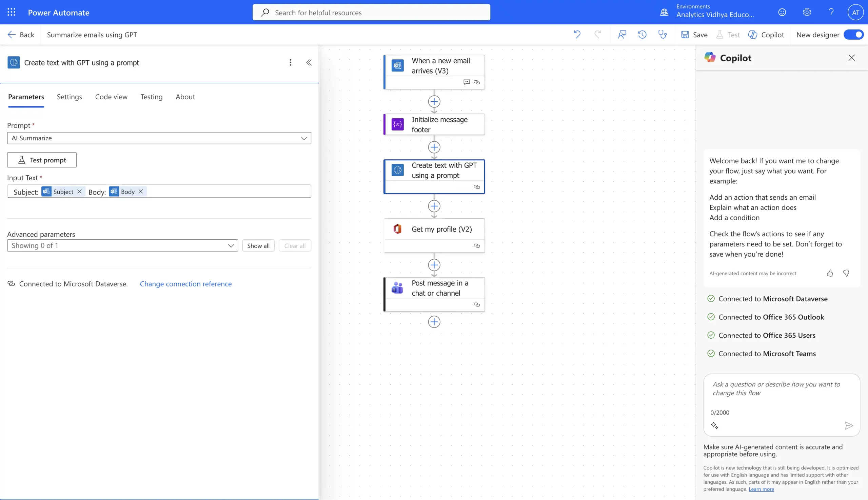Open the Copilot pane from the toolbar

[x=766, y=34]
